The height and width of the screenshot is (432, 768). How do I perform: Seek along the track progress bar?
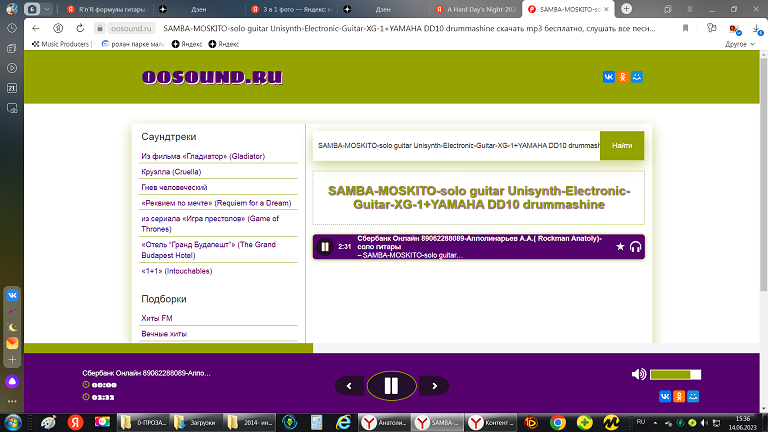[x=392, y=348]
